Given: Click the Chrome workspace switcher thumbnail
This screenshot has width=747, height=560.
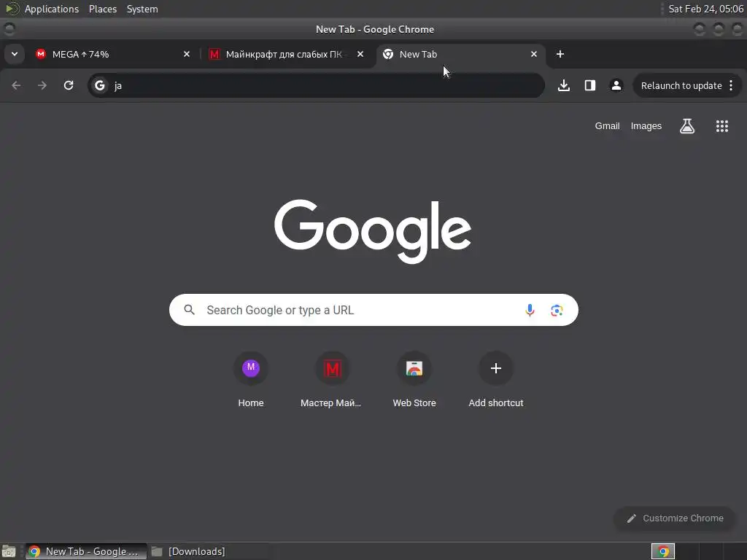Looking at the screenshot, I should (662, 551).
